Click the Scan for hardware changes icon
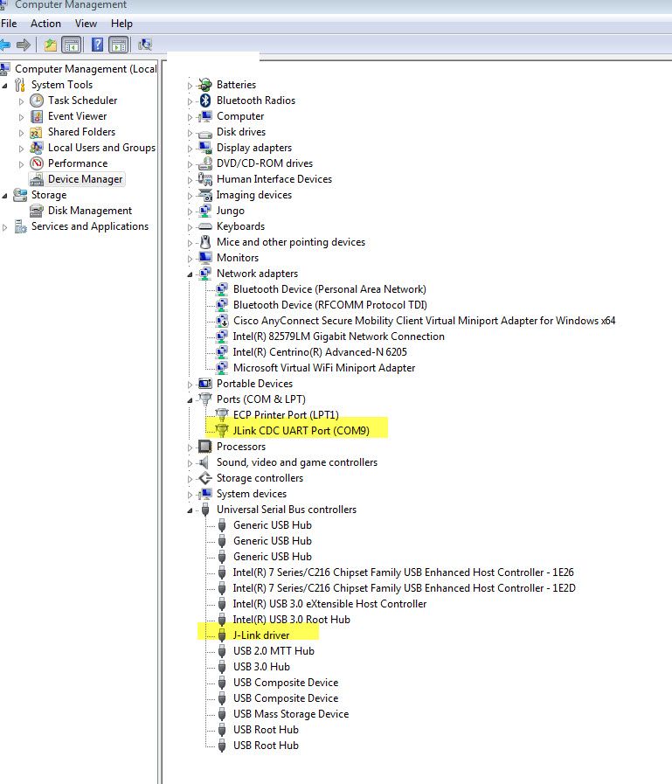672x784 pixels. point(144,45)
